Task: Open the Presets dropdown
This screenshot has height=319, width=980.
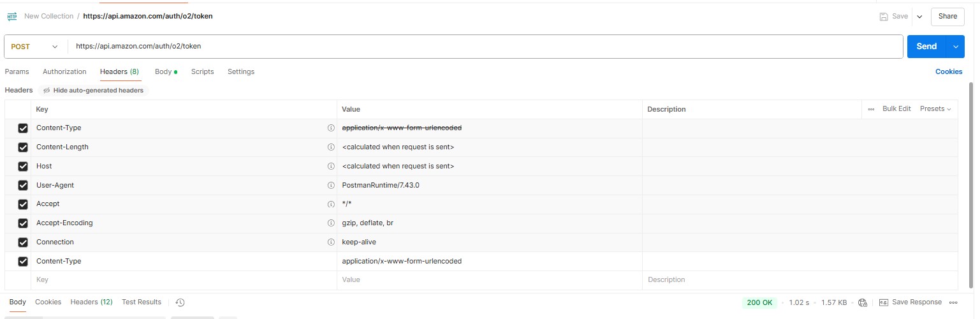Action: click(935, 109)
